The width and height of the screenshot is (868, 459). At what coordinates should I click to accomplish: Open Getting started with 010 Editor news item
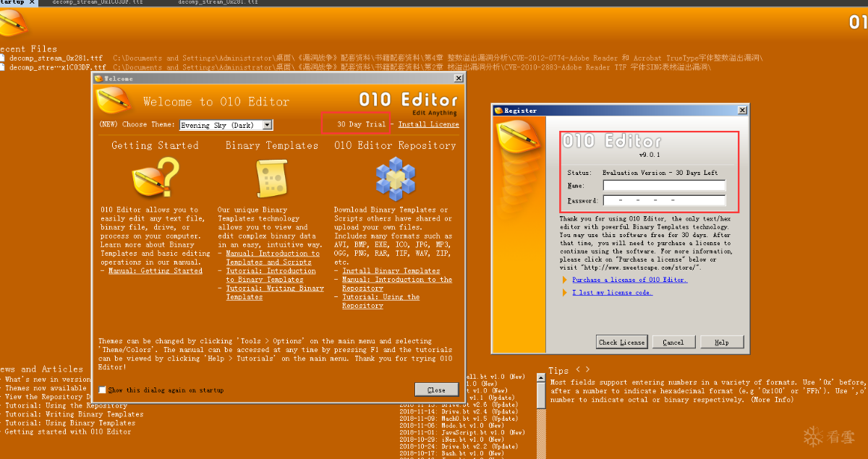68,432
